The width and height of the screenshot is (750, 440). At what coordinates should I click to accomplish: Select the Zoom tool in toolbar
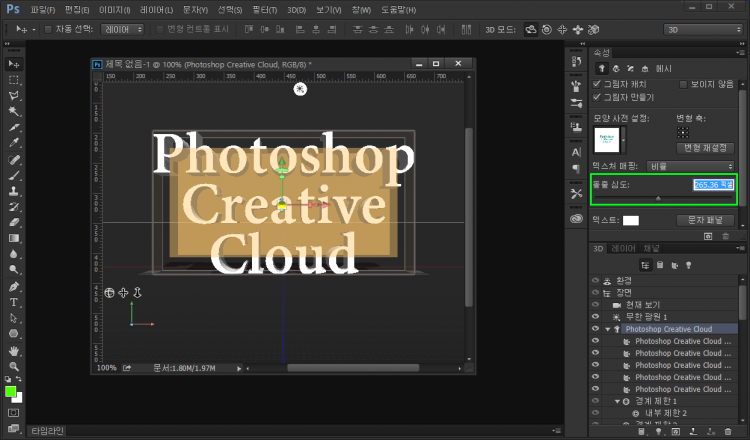pos(15,366)
